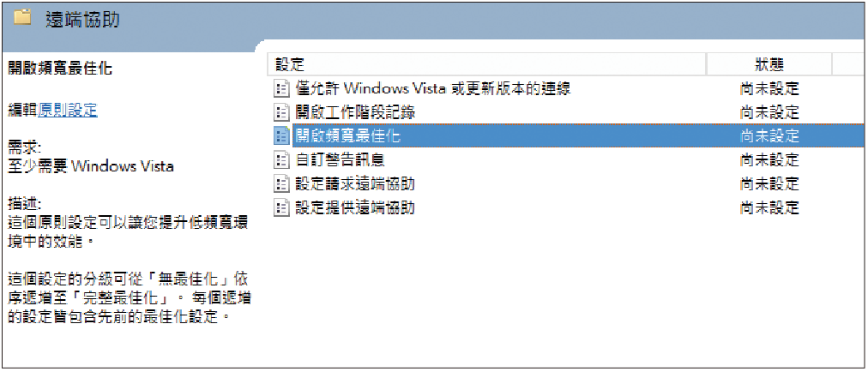Click policy icon beside 設定請求遠端協助
The height and width of the screenshot is (372, 868).
(x=282, y=184)
